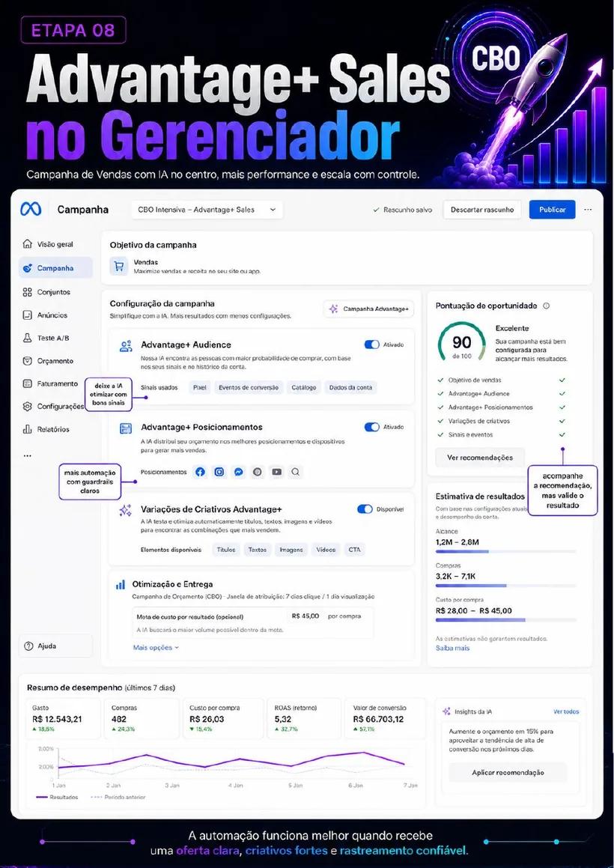This screenshot has width=614, height=868.
Task: Click the Custo por compra estimate bar
Action: click(x=506, y=620)
